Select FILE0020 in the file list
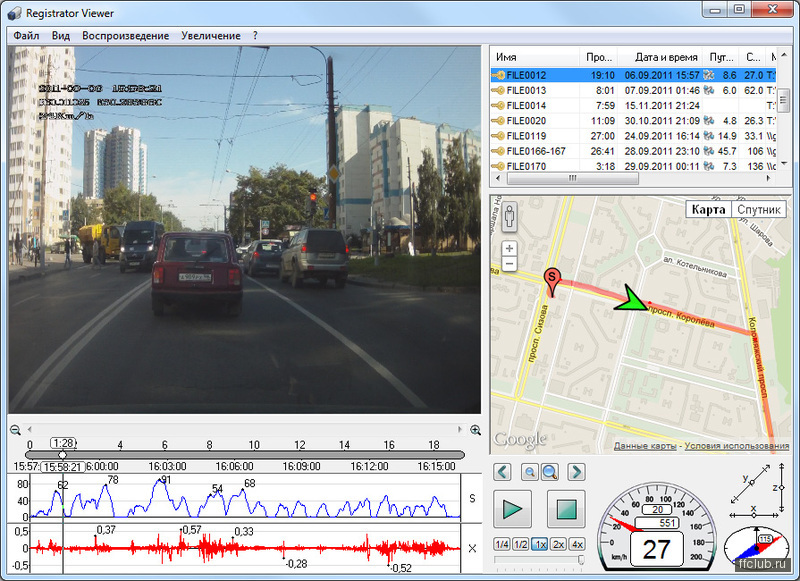Image resolution: width=800 pixels, height=581 pixels. click(633, 121)
